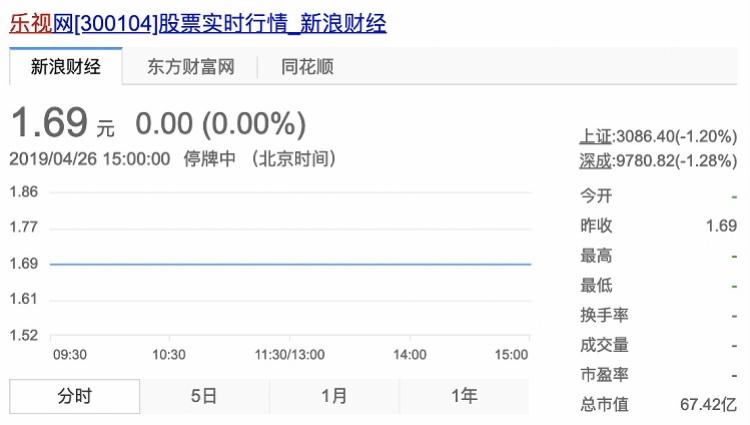Click the 09:30 time axis label
Image resolution: width=750 pixels, height=425 pixels.
tap(70, 355)
